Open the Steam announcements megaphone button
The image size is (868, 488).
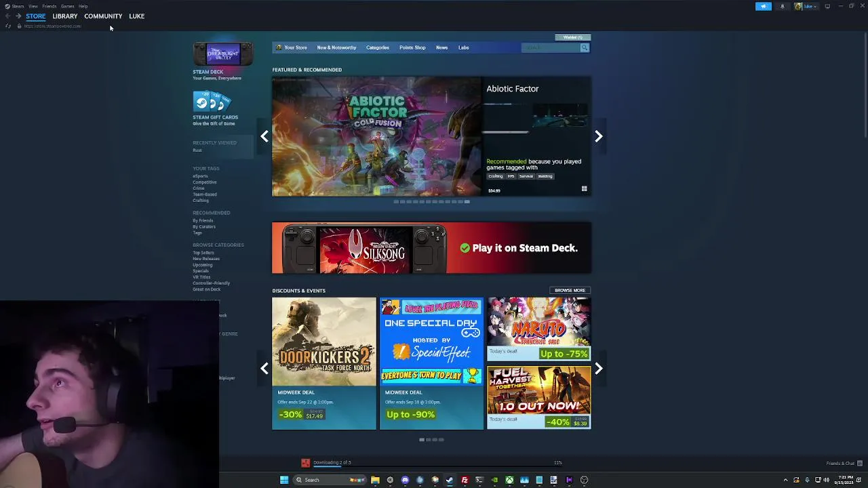764,6
